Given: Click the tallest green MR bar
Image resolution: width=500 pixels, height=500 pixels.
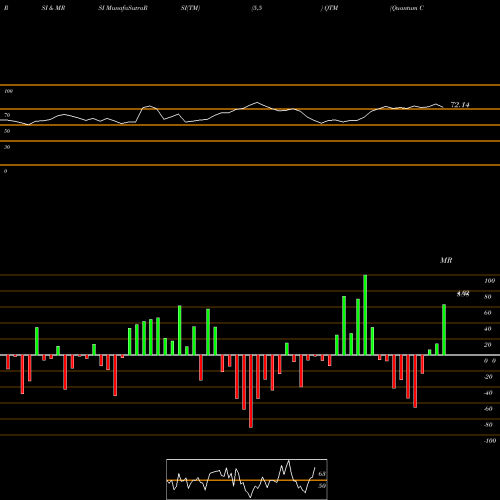Looking at the screenshot, I should (365, 315).
